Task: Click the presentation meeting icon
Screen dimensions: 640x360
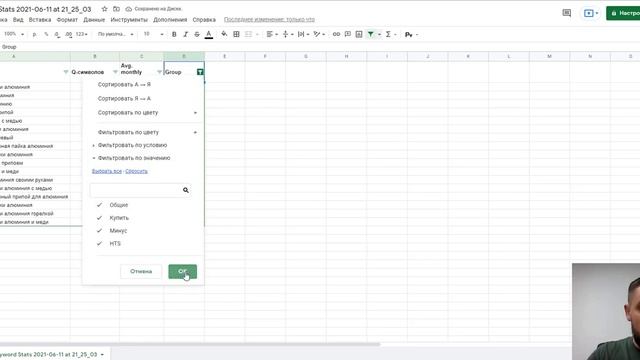Action: tap(589, 13)
